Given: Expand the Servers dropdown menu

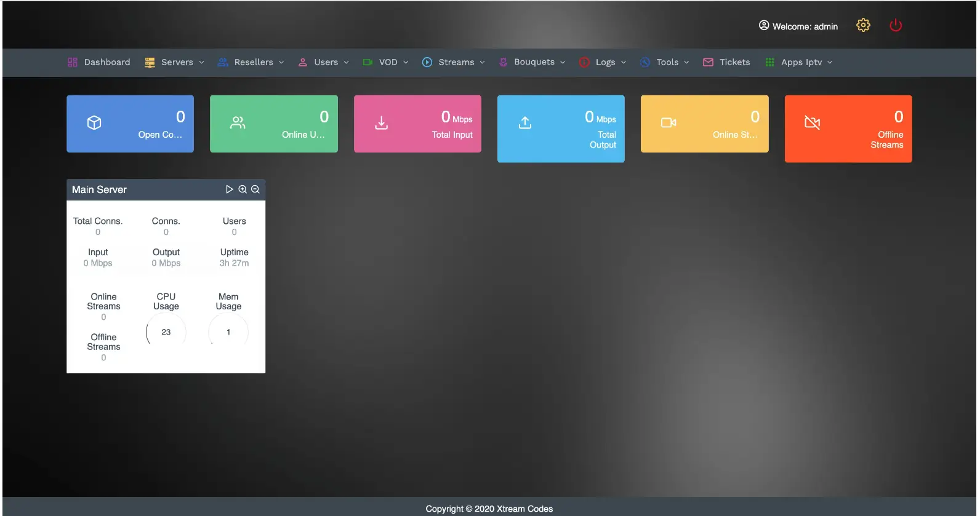Looking at the screenshot, I should coord(175,62).
